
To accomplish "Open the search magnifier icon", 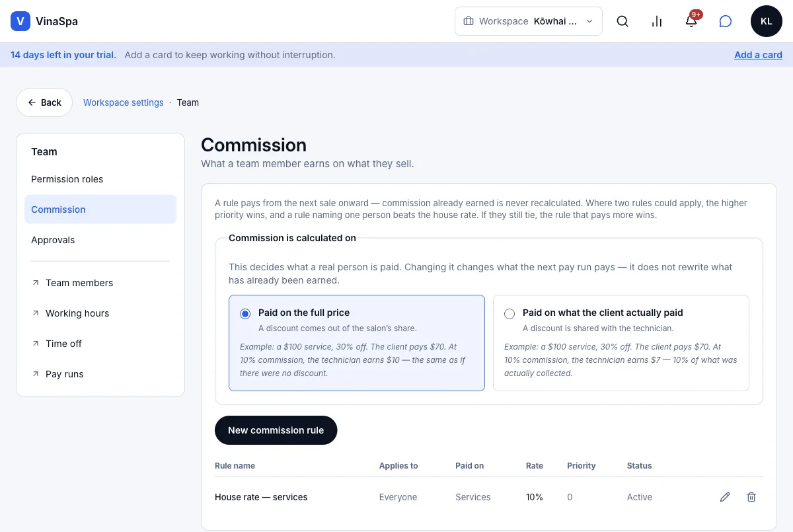I will (x=623, y=21).
